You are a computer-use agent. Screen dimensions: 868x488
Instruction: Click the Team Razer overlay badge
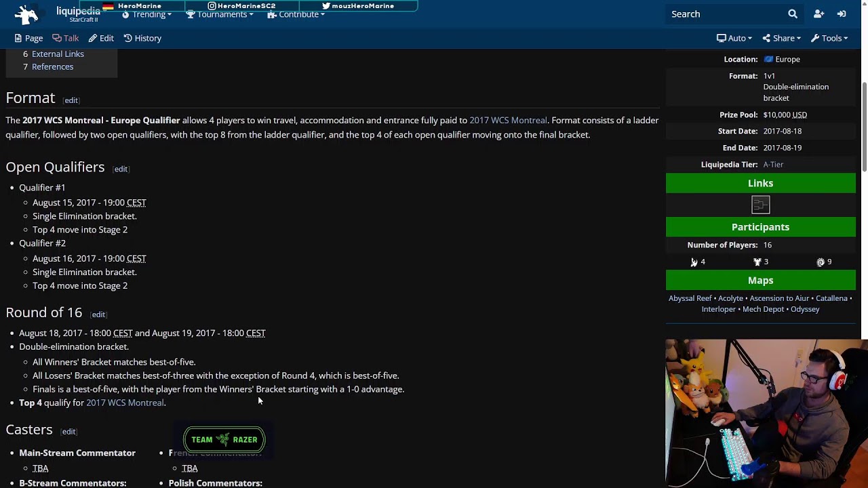coord(224,439)
